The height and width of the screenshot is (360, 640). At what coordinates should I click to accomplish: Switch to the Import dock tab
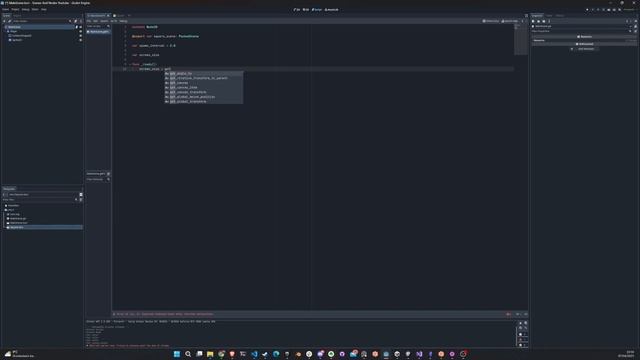[x=17, y=16]
